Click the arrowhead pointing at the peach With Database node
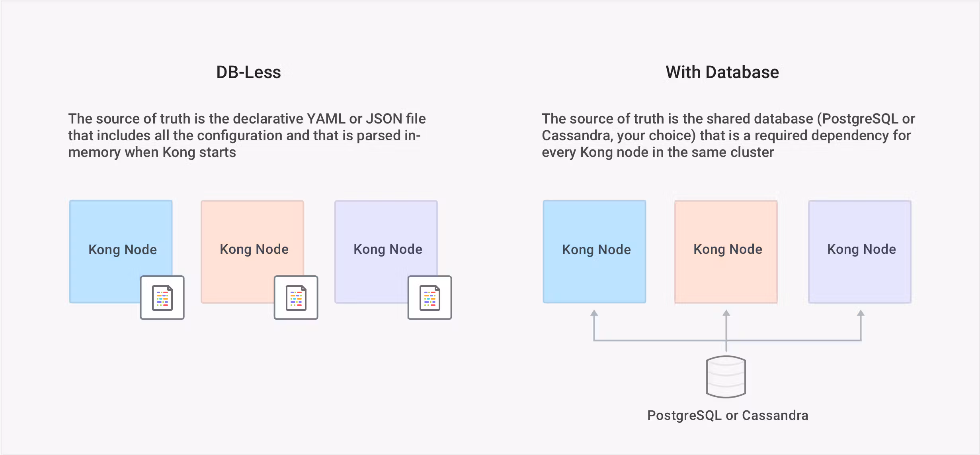This screenshot has height=455, width=980. 726,313
